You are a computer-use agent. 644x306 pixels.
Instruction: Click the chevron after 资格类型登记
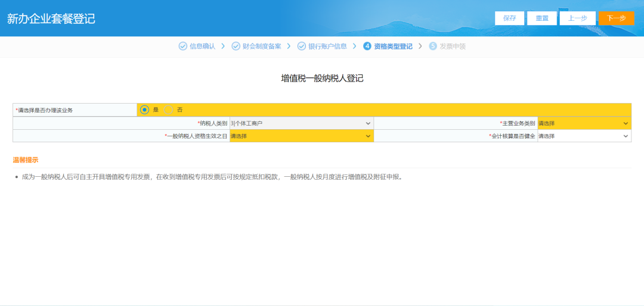(420, 46)
